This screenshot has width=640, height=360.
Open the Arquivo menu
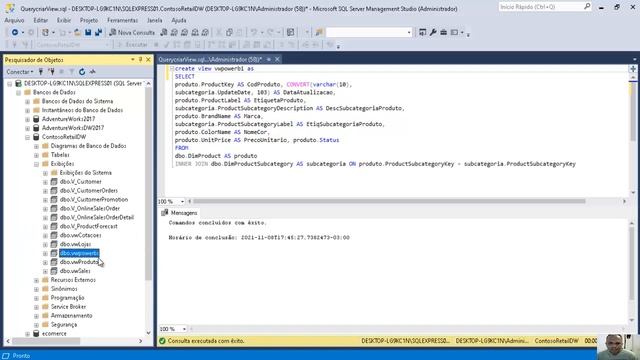coord(14,20)
